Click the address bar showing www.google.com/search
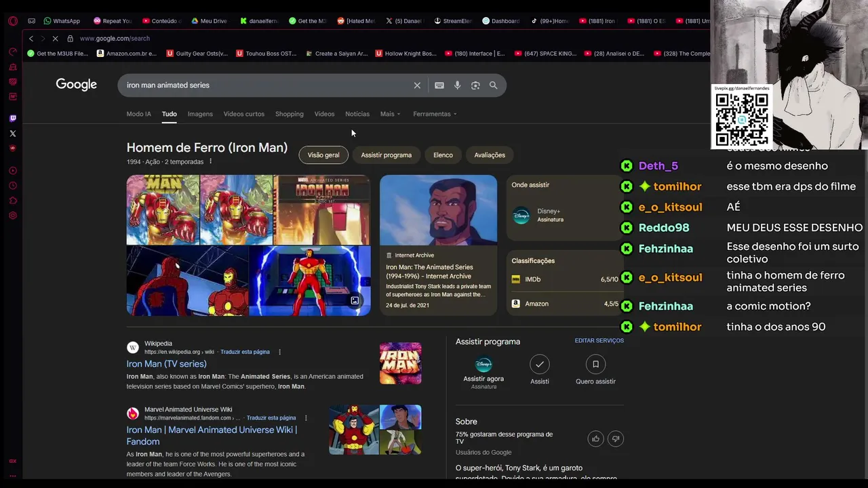The height and width of the screenshot is (488, 868). 115,39
